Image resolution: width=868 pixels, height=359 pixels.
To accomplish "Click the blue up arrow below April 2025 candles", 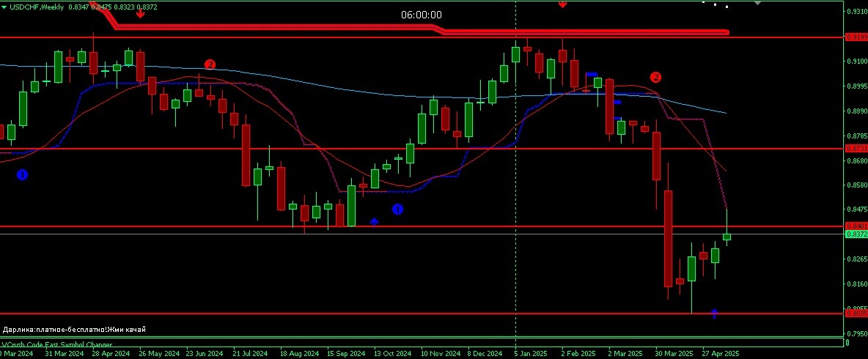I will pos(714,314).
